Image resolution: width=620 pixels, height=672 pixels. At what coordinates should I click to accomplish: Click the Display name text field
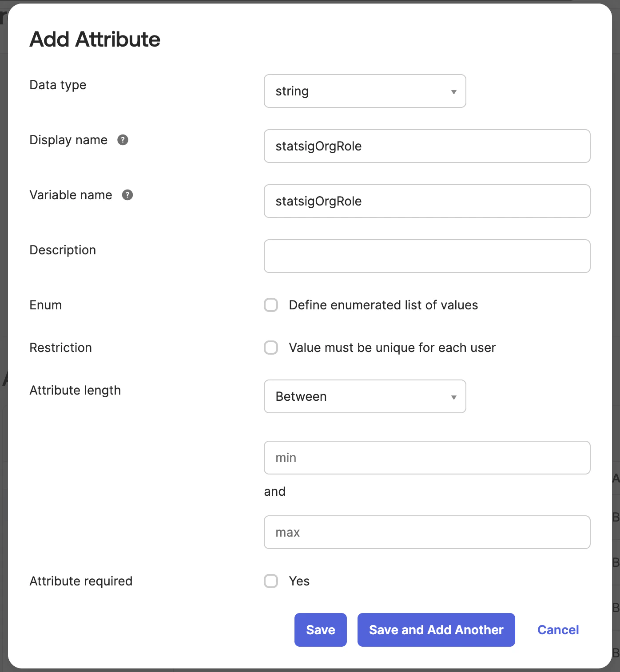(x=427, y=146)
